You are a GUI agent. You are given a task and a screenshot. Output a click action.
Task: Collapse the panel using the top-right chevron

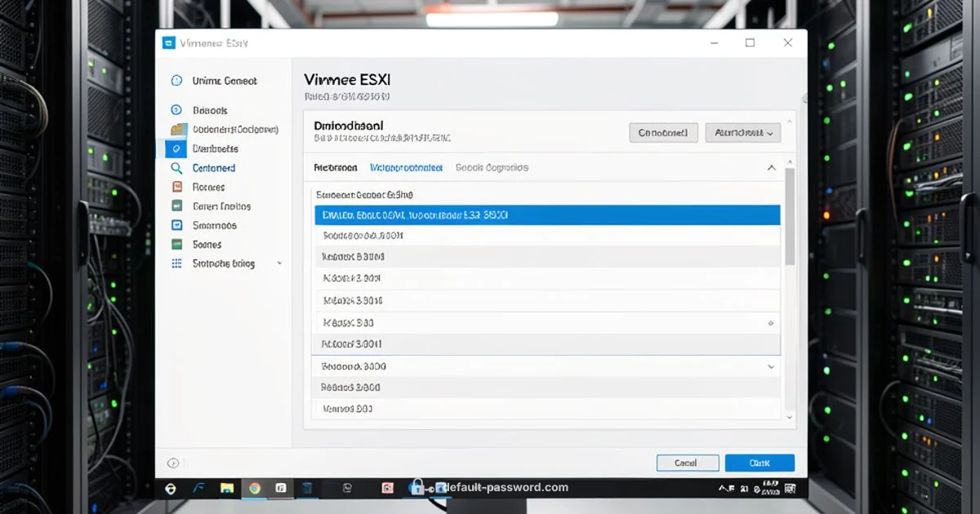771,166
